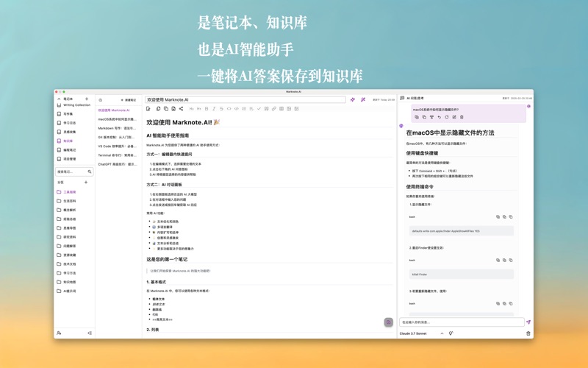The width and height of the screenshot is (588, 368).
Task: Delete the user question with trash icon
Action: coord(462,117)
